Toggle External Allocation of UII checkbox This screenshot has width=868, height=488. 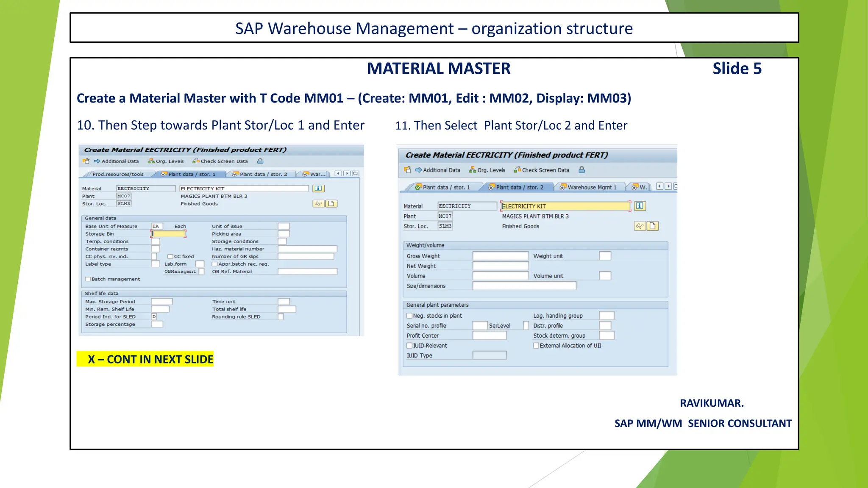tap(536, 346)
